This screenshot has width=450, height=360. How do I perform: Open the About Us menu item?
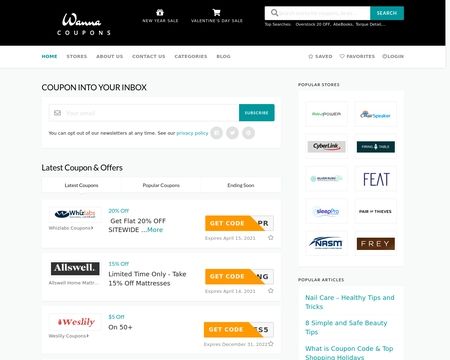pyautogui.click(x=110, y=56)
